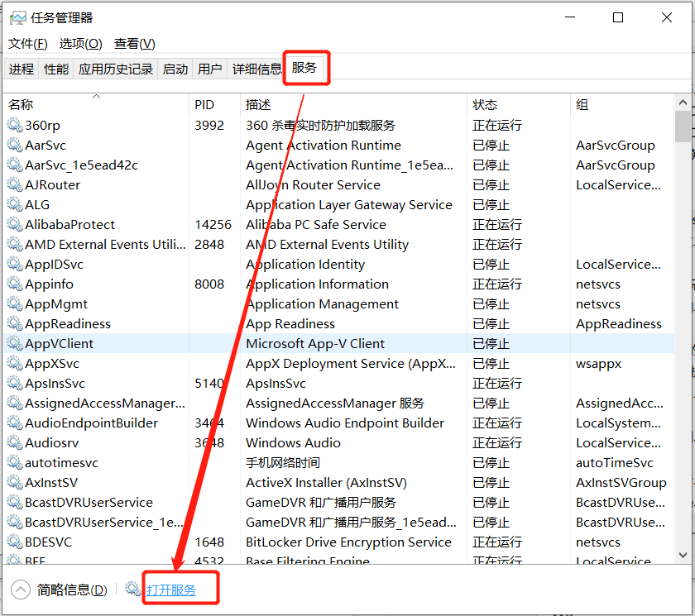Open the 文件 menu
This screenshot has width=695, height=616.
click(27, 43)
